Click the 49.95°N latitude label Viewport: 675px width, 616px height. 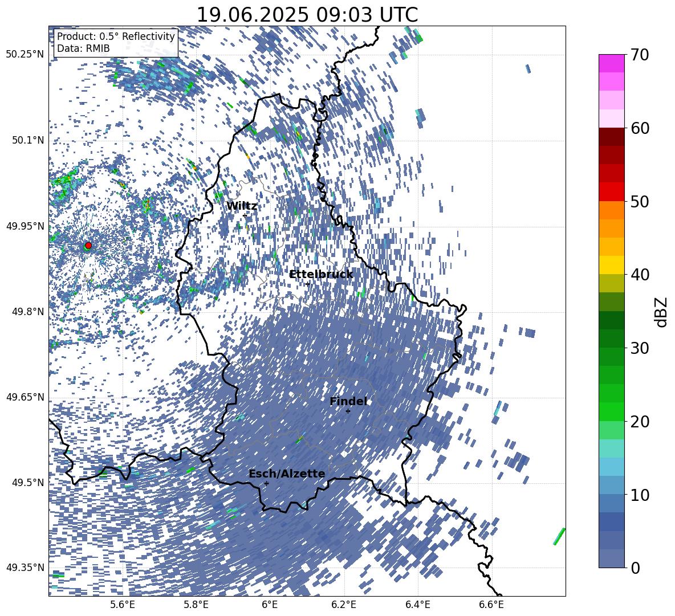coord(25,226)
